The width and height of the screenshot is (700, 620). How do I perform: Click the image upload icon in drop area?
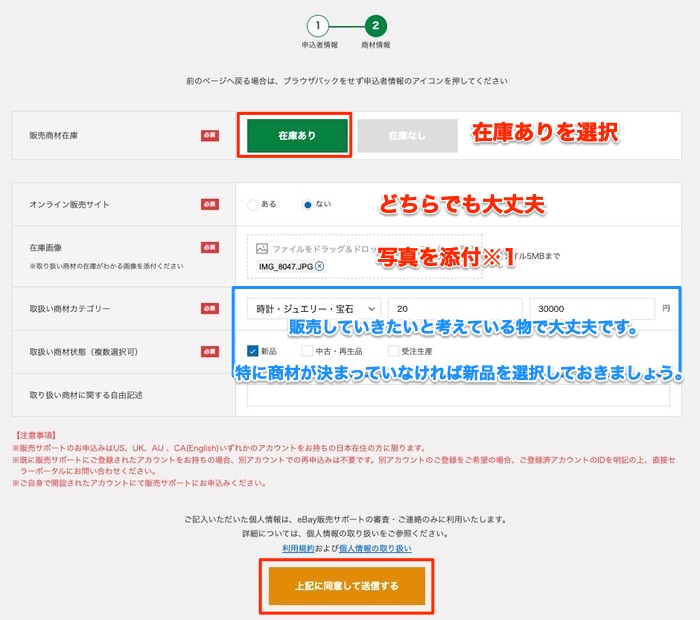coord(262,248)
